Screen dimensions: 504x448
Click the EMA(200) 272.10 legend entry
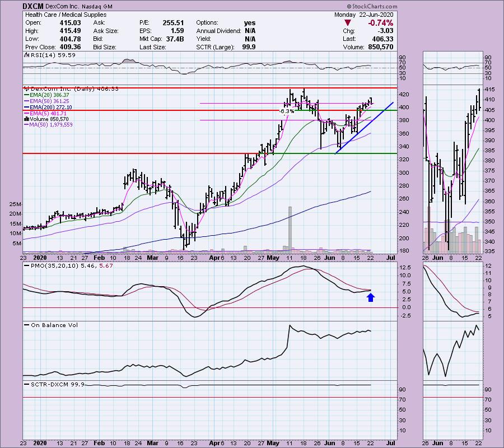[48, 108]
